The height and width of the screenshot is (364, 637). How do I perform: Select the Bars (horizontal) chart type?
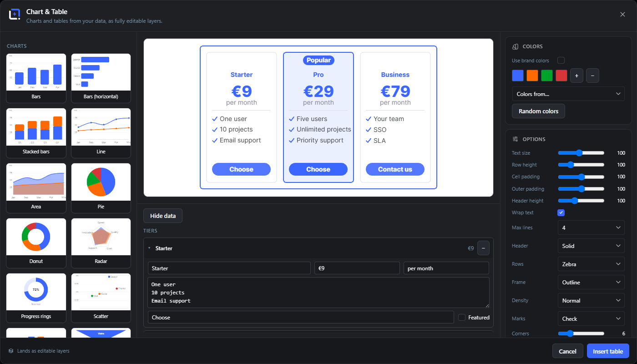point(101,78)
